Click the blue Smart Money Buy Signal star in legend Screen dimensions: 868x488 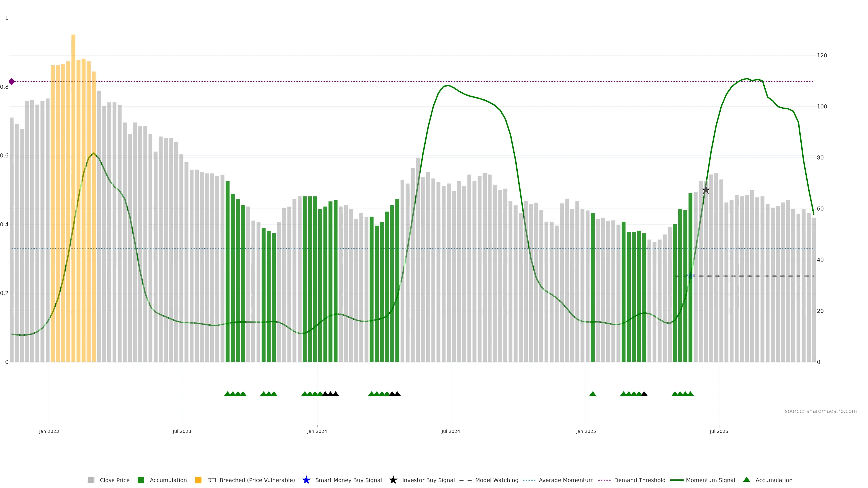tap(306, 480)
